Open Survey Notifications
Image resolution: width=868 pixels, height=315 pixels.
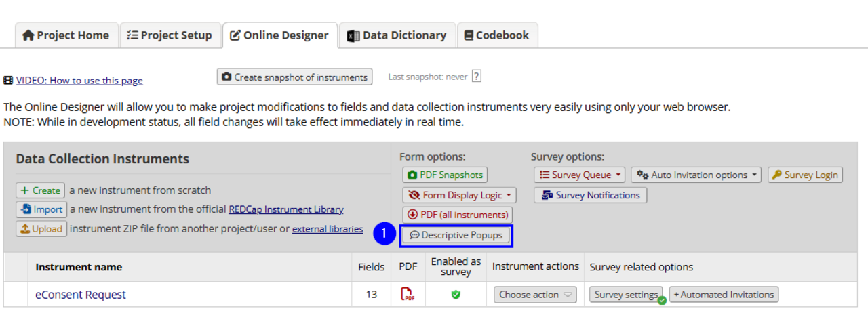(591, 195)
